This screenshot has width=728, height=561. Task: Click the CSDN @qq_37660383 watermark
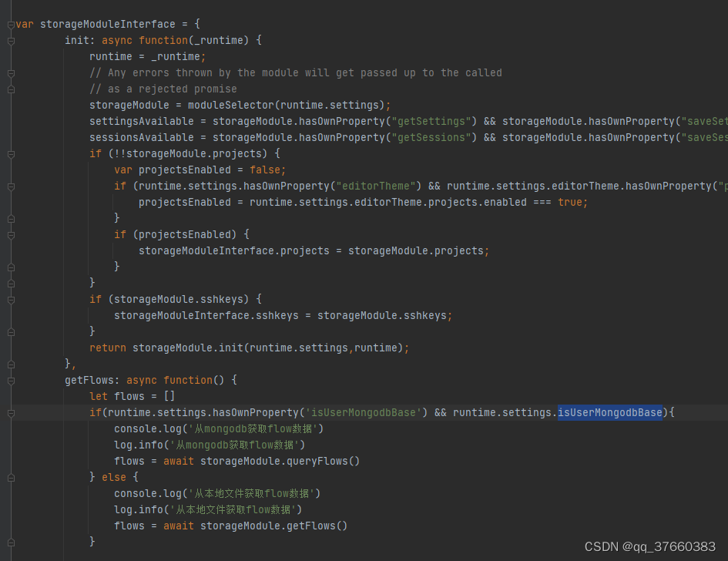[649, 546]
